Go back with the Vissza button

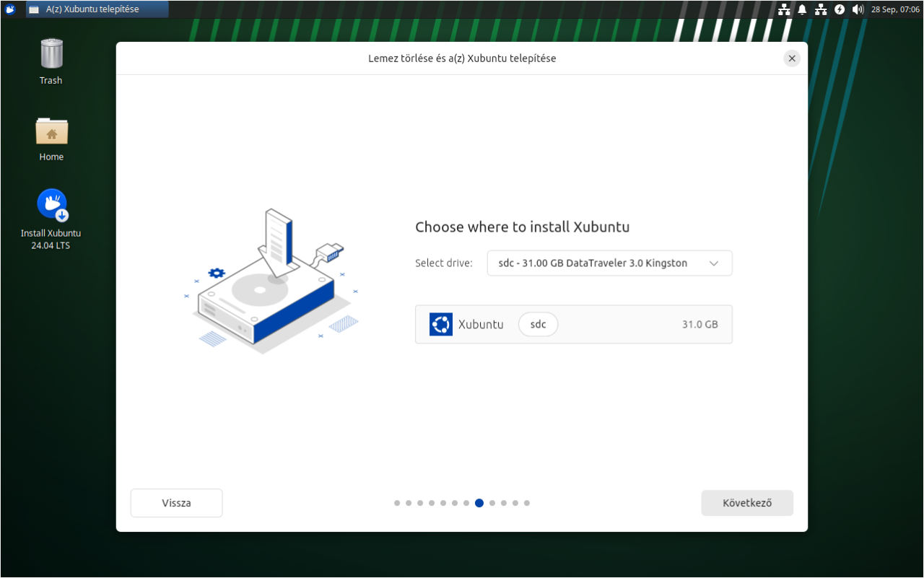(x=177, y=503)
